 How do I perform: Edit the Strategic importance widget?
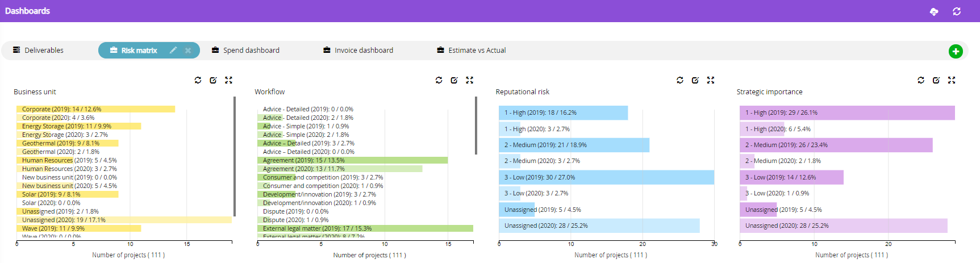coord(936,80)
